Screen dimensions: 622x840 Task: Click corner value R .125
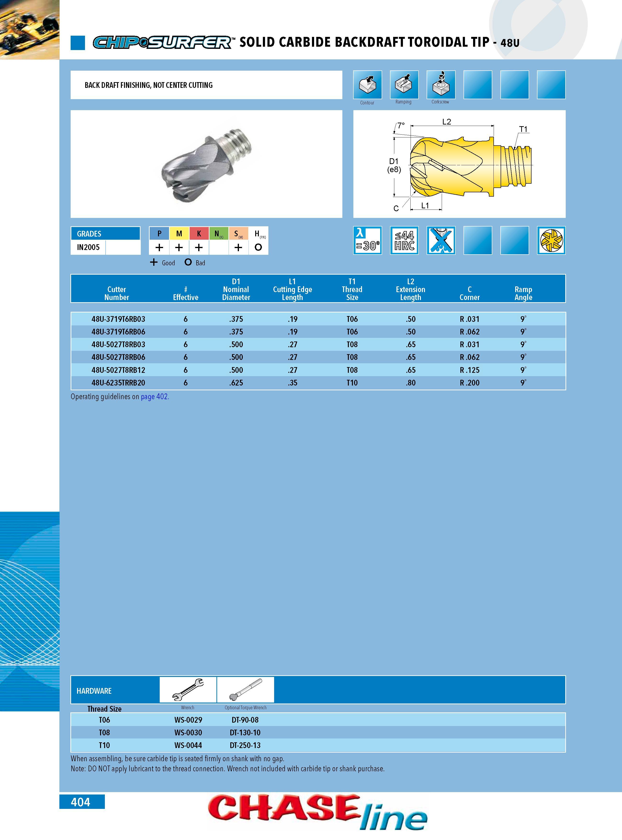[469, 370]
